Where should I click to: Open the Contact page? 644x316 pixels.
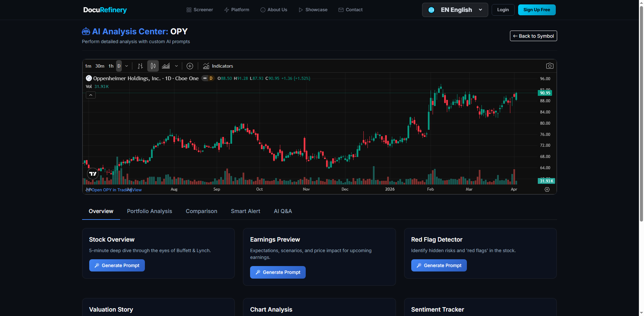click(x=351, y=10)
